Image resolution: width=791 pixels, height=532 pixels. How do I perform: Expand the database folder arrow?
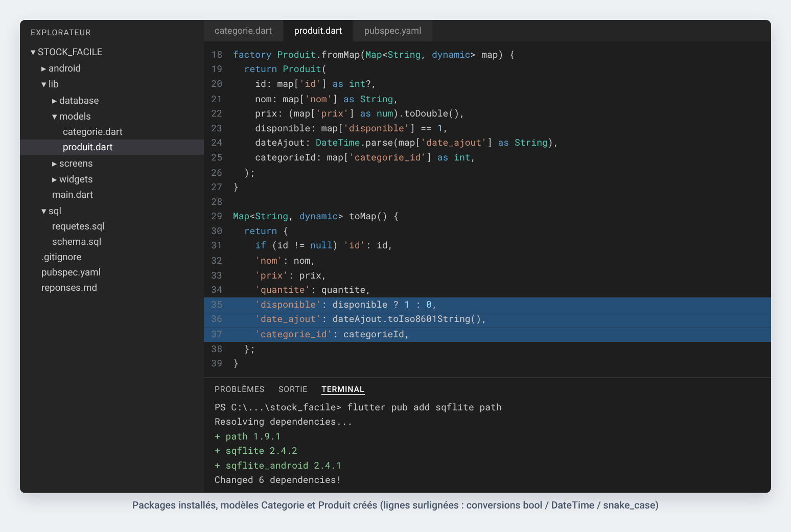point(55,101)
